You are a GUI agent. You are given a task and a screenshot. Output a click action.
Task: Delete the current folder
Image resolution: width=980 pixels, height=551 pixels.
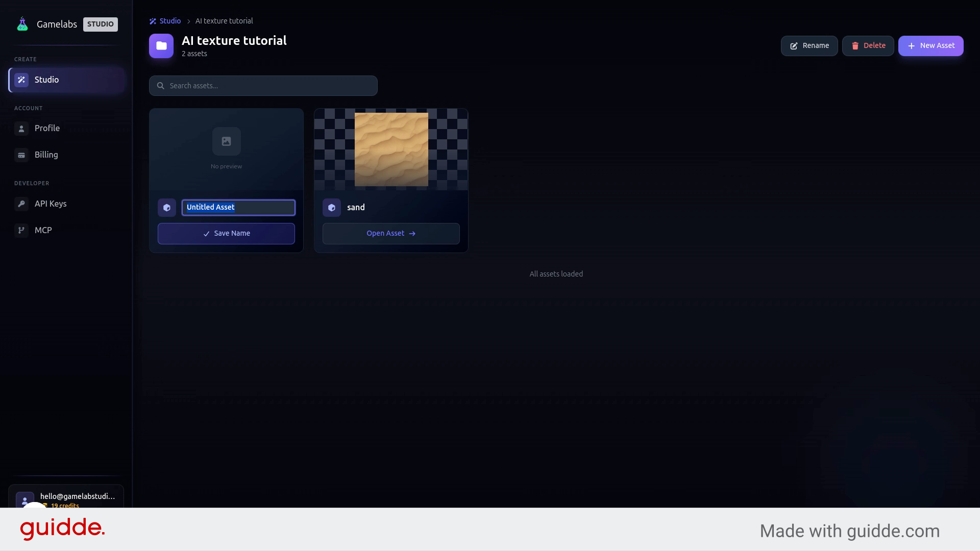[868, 46]
